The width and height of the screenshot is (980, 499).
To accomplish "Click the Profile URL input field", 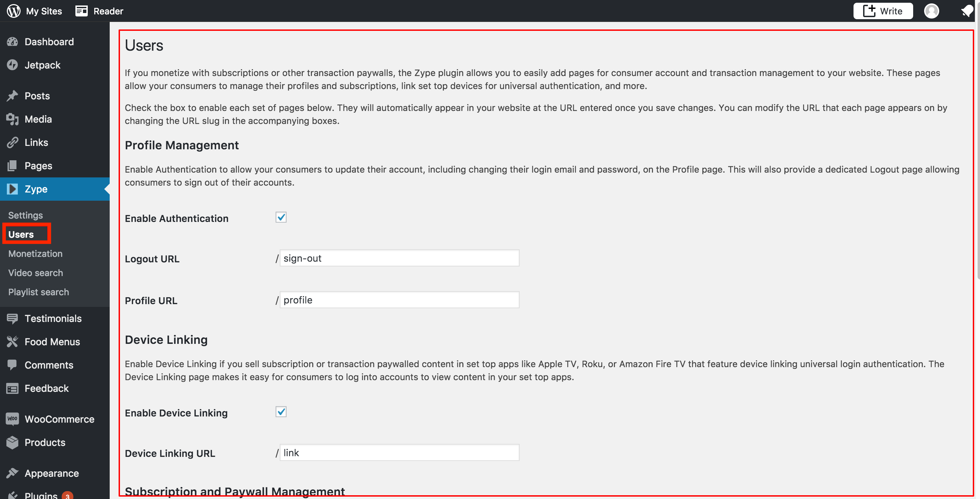I will tap(399, 300).
